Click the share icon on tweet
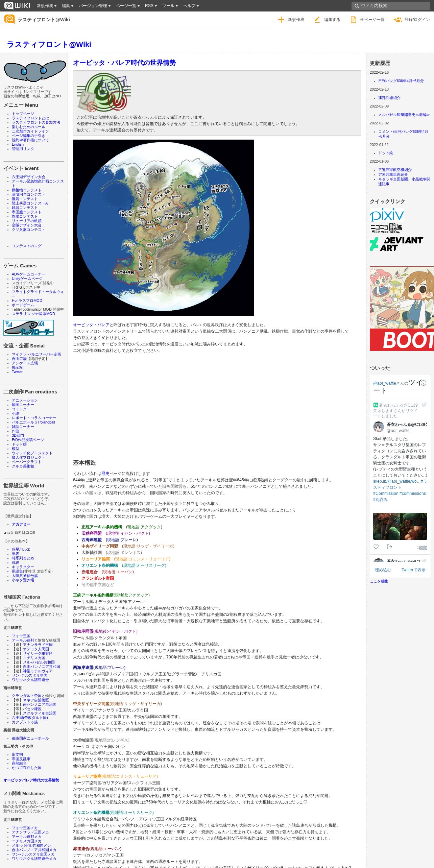434x868 pixels. pyautogui.click(x=389, y=547)
